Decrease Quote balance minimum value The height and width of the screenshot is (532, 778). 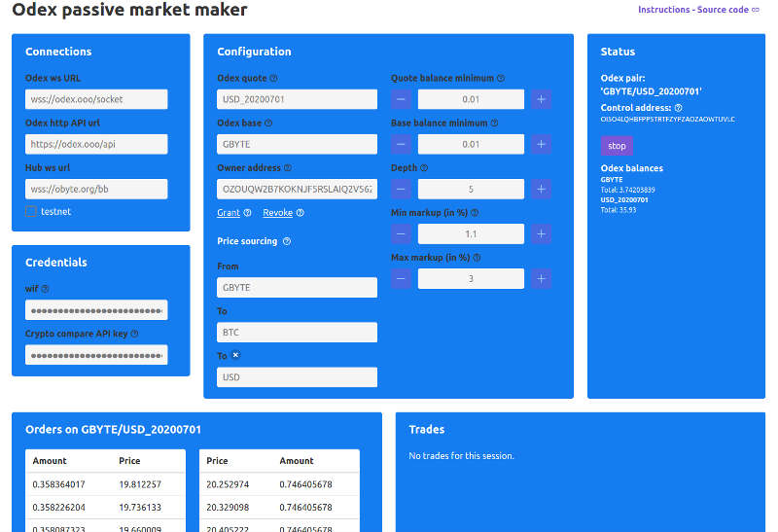(x=401, y=99)
